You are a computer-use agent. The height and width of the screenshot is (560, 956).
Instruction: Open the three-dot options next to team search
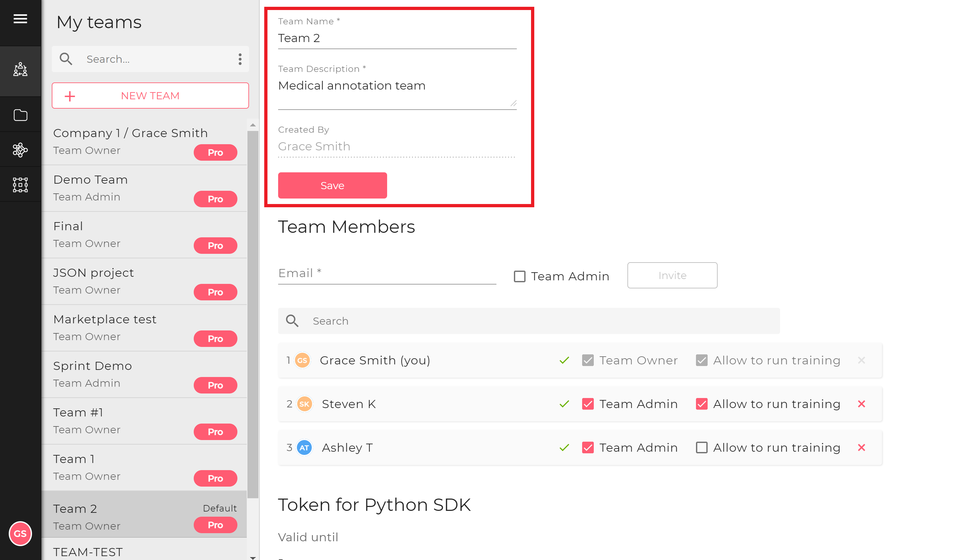coord(240,59)
